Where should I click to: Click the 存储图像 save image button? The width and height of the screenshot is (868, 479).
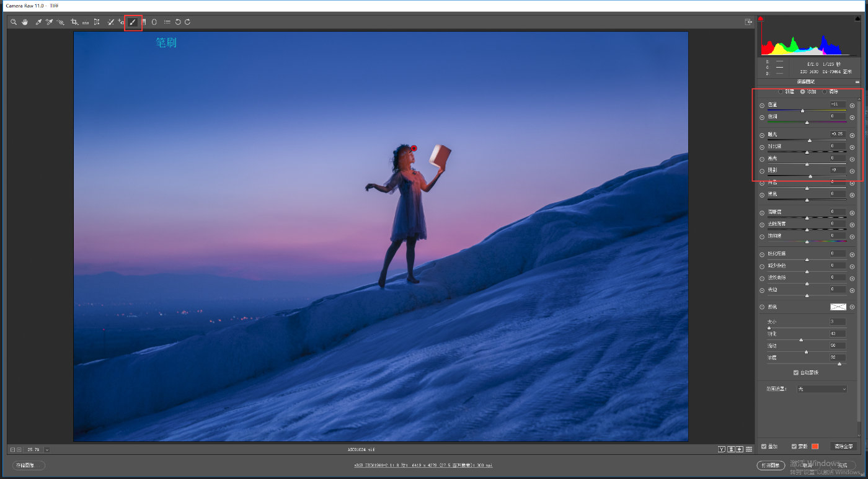click(29, 465)
